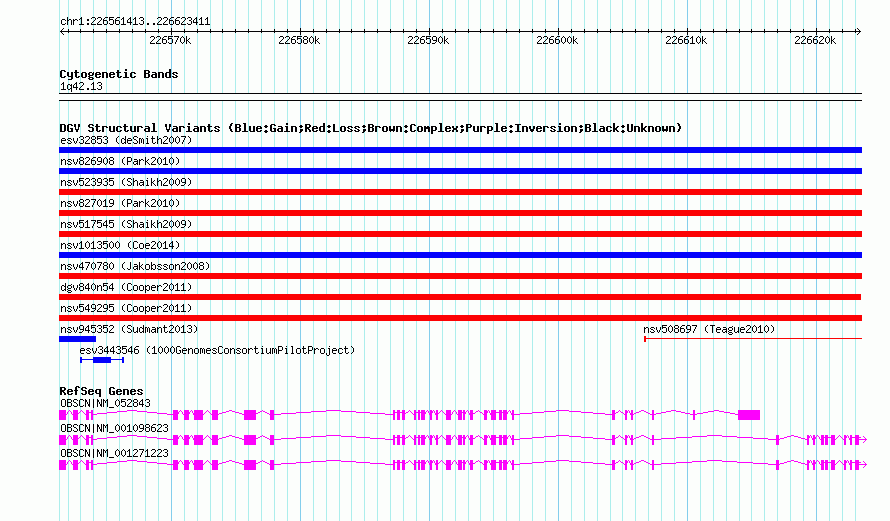The width and height of the screenshot is (890, 521).
Task: Click the nsv1013500 (Coe2014) label
Action: click(120, 245)
